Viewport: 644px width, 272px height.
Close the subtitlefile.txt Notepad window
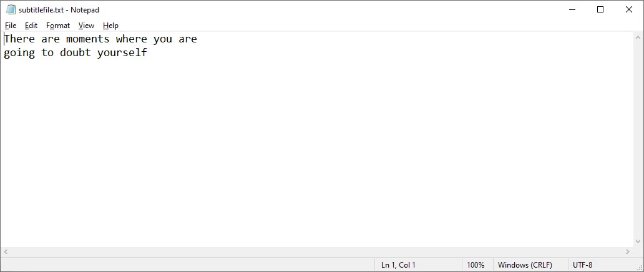[x=629, y=9]
